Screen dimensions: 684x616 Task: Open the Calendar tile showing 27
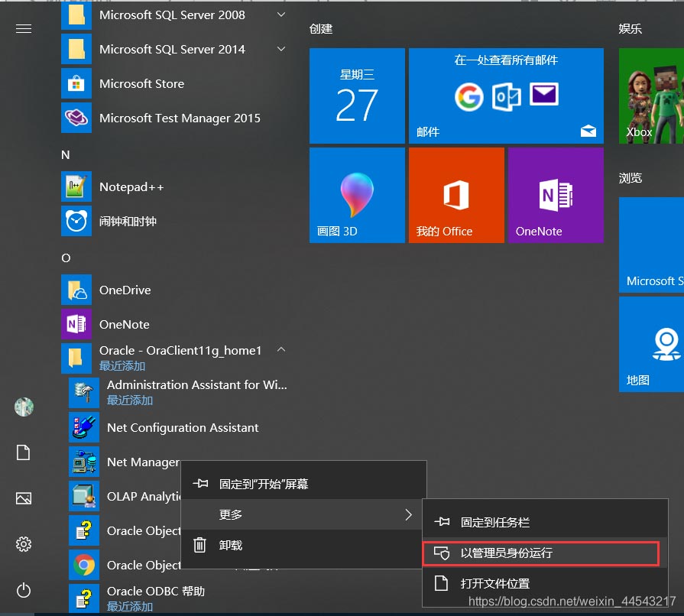point(357,96)
